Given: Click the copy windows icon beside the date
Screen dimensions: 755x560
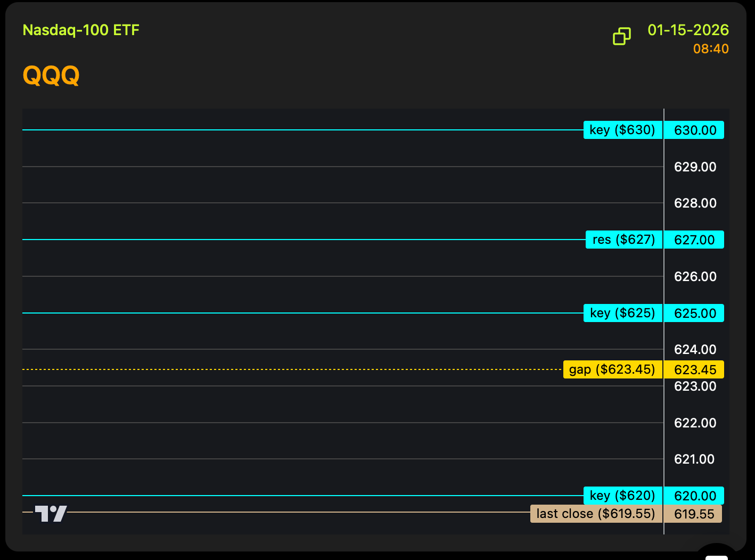Looking at the screenshot, I should (621, 36).
